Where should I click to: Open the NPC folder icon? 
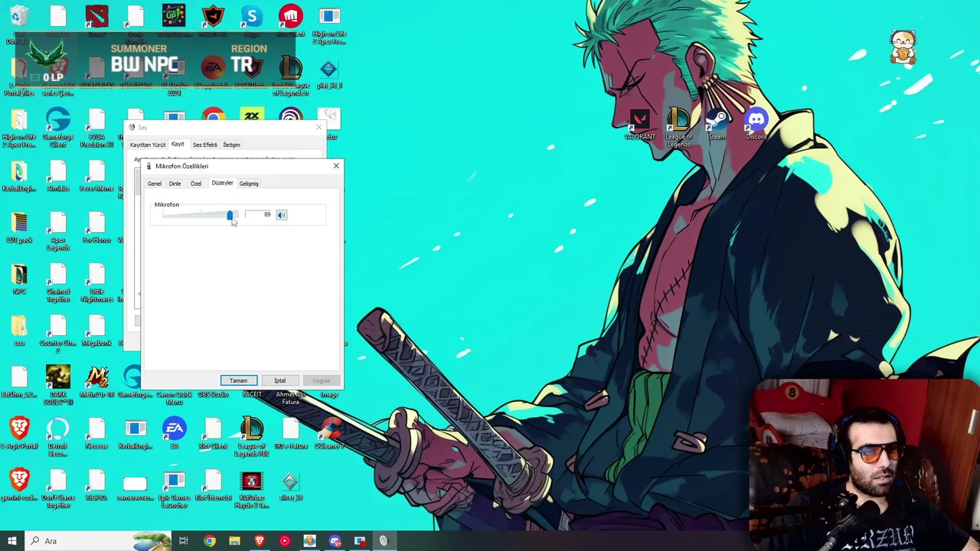pyautogui.click(x=19, y=279)
